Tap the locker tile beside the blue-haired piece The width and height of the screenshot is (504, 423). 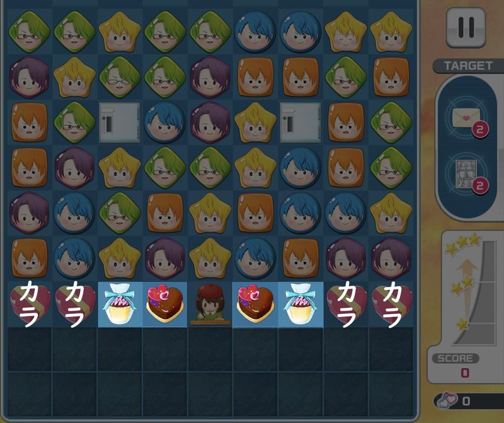tap(120, 122)
